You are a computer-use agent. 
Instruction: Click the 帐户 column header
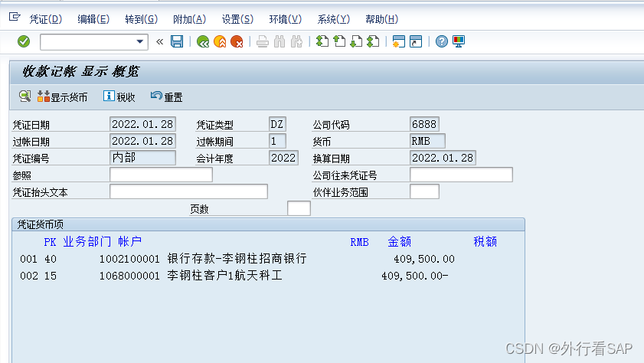129,241
